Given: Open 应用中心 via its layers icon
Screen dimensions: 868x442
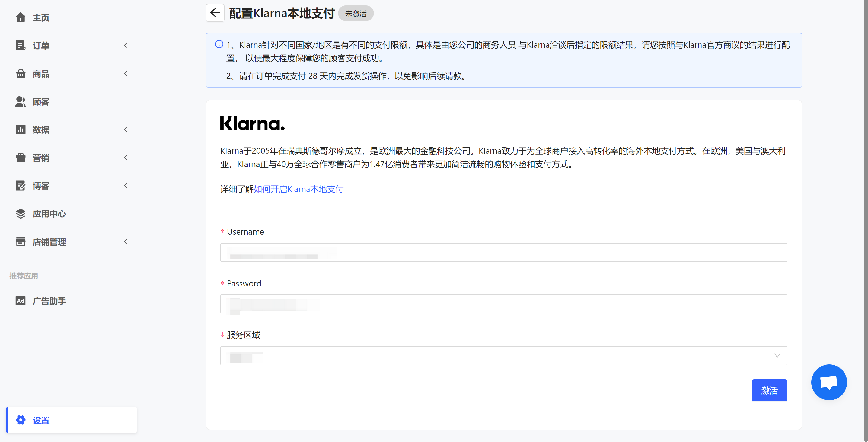Looking at the screenshot, I should click(21, 214).
